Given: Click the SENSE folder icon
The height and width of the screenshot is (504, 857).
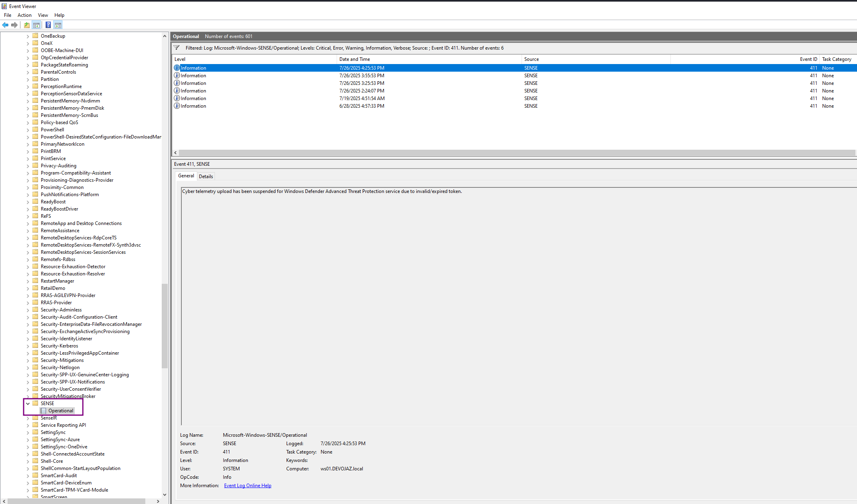Looking at the screenshot, I should pos(36,403).
